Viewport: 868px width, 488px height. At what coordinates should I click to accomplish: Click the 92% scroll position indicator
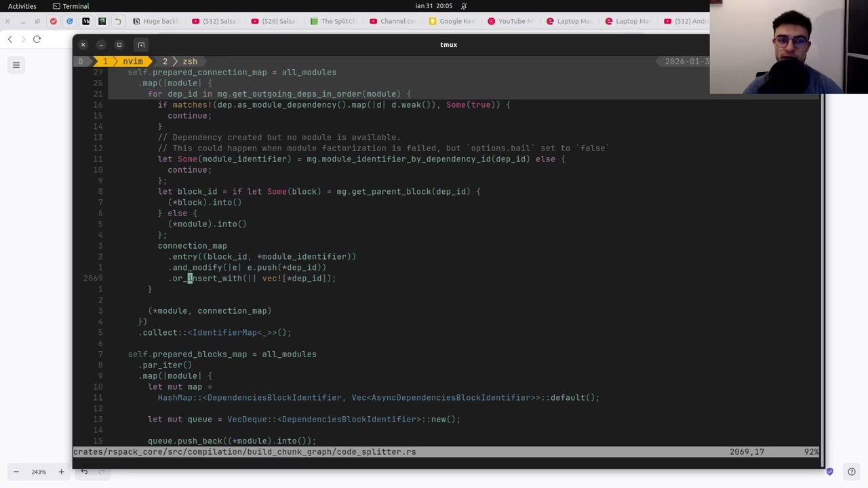(812, 452)
